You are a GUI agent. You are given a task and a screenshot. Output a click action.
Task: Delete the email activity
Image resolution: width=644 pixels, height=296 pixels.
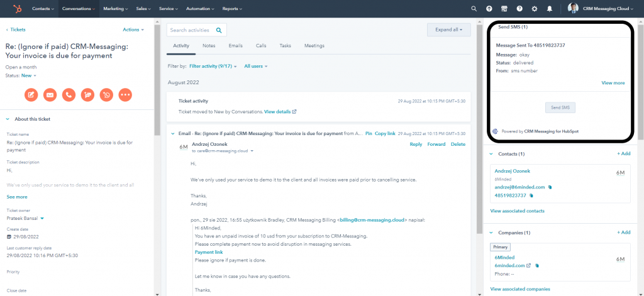[x=458, y=144]
